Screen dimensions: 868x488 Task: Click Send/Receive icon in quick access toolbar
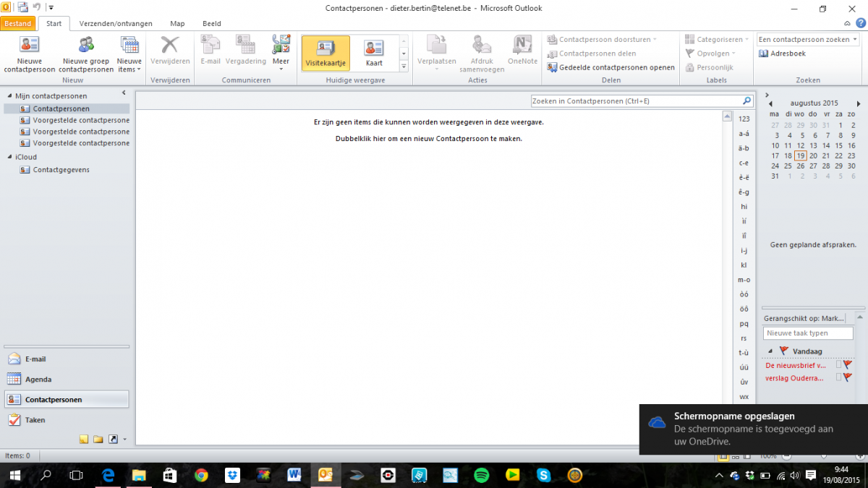click(22, 7)
